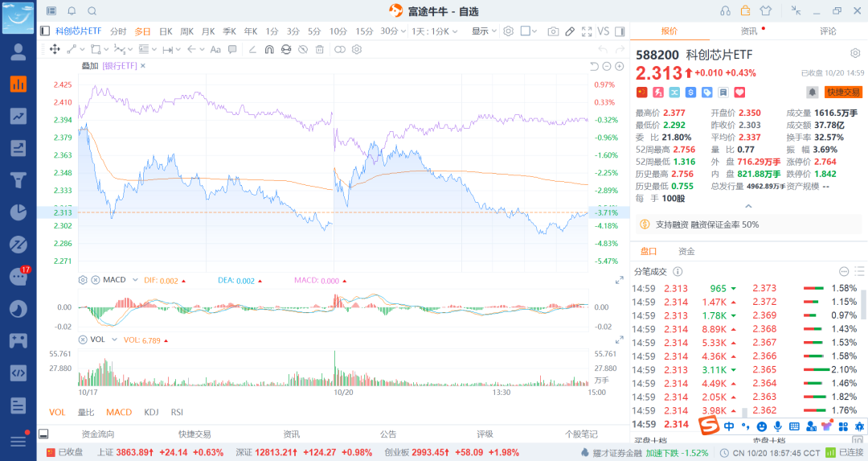The width and height of the screenshot is (868, 461).
Task: Toggle the 量比 indicator
Action: (x=86, y=412)
